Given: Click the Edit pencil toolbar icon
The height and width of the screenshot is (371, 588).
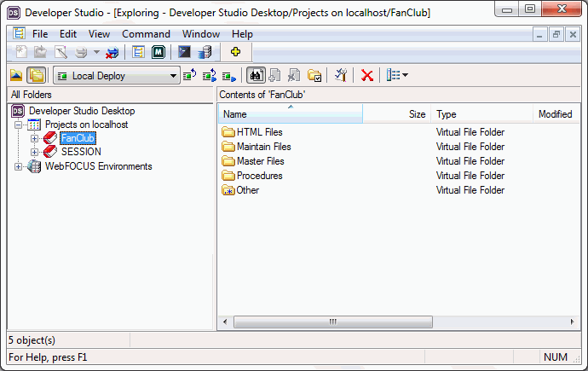Looking at the screenshot, I should coord(61,52).
